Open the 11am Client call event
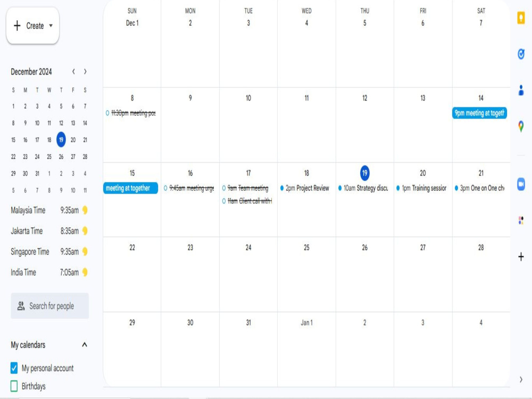The image size is (532, 399). [x=247, y=201]
